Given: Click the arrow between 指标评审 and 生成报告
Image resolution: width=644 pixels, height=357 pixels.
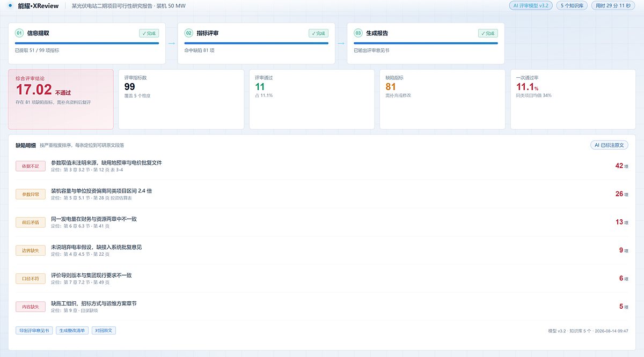Looking at the screenshot, I should coord(341,44).
